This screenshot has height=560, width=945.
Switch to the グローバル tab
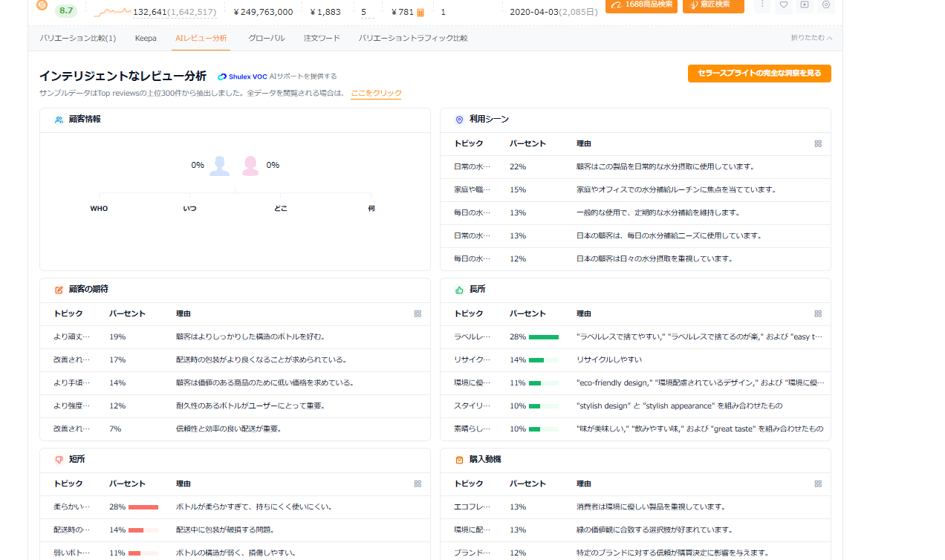tap(266, 38)
